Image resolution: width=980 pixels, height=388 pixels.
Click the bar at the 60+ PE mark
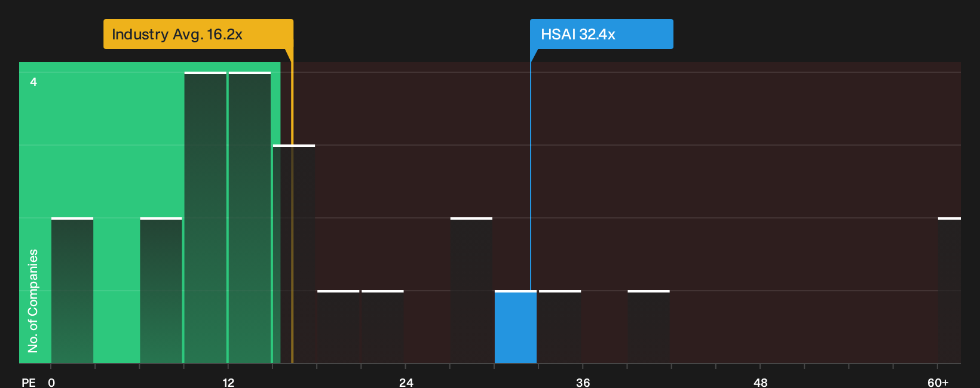click(950, 291)
